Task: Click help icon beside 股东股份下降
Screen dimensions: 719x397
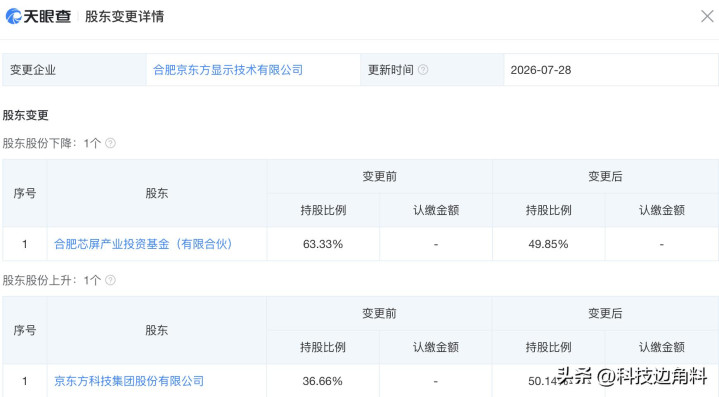Action: pos(111,143)
